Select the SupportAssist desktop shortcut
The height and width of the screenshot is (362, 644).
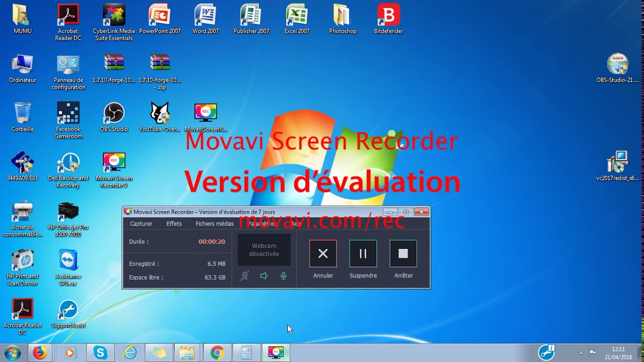pos(68,313)
